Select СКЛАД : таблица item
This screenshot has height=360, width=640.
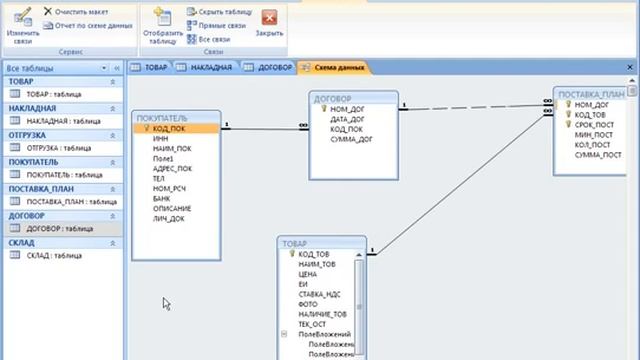tap(63, 256)
